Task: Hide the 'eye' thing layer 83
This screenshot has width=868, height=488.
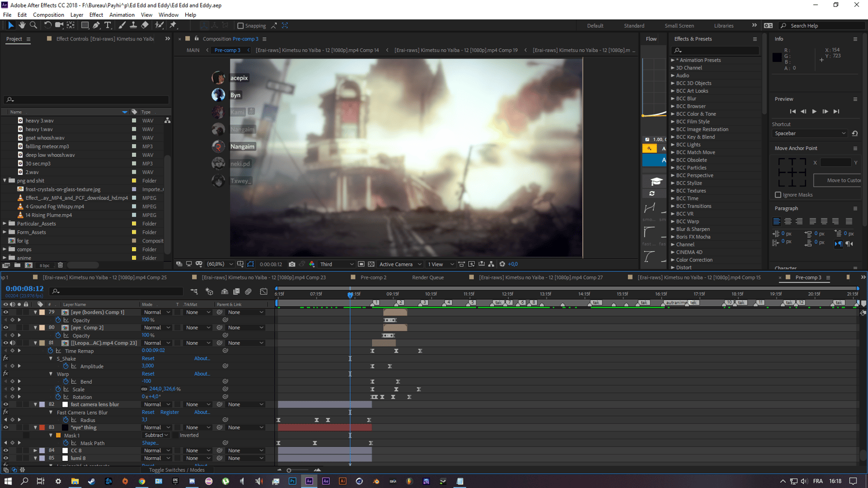Action: tap(6, 428)
